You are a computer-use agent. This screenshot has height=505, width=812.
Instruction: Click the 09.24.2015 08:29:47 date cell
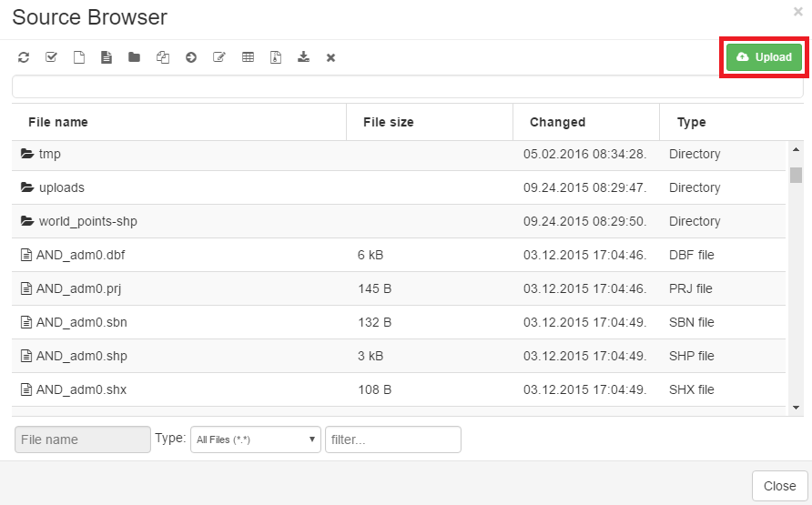(x=584, y=187)
